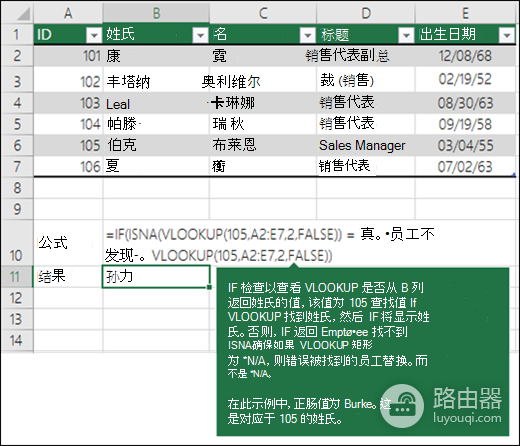
Task: Click the birth date 12/08/68
Action: click(465, 56)
